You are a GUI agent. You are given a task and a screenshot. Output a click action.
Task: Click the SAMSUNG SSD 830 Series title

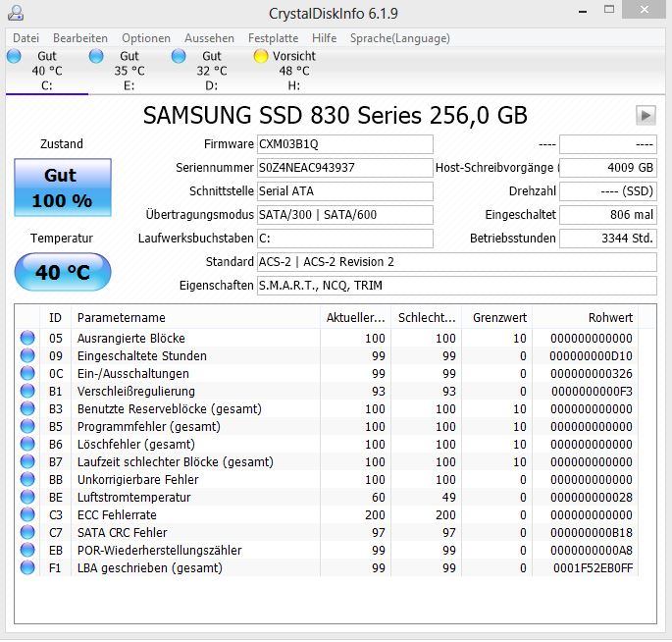coord(336,116)
